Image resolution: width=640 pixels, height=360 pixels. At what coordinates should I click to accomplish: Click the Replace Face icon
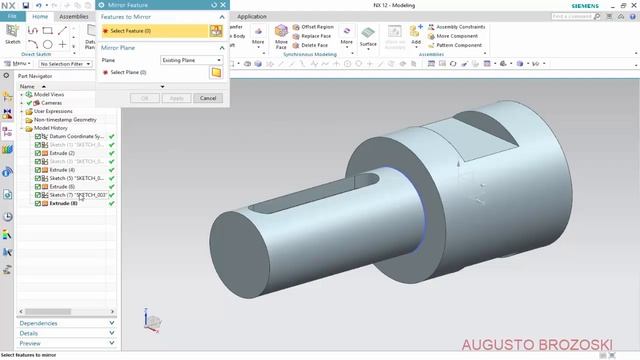tap(296, 36)
